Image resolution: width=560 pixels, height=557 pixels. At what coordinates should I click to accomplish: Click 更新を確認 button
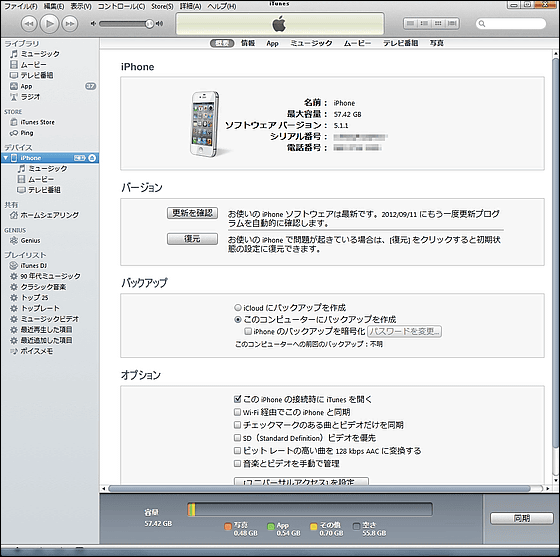tap(192, 213)
